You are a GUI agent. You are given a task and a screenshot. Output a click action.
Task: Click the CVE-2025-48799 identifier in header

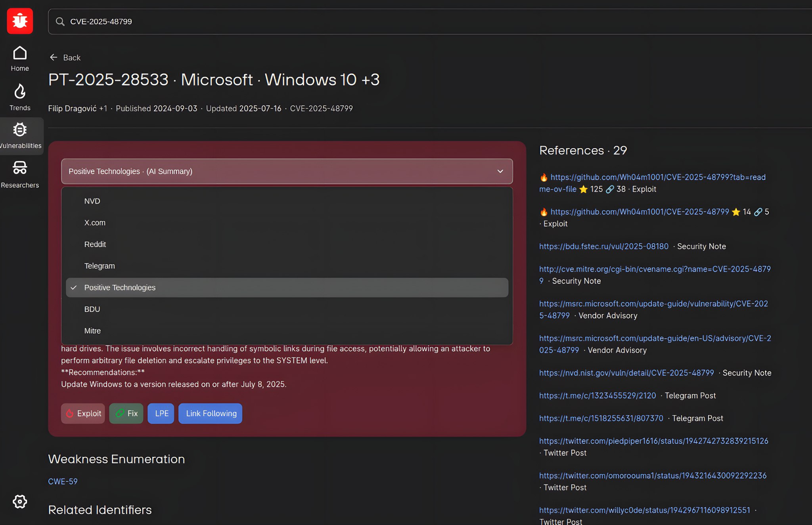click(321, 109)
